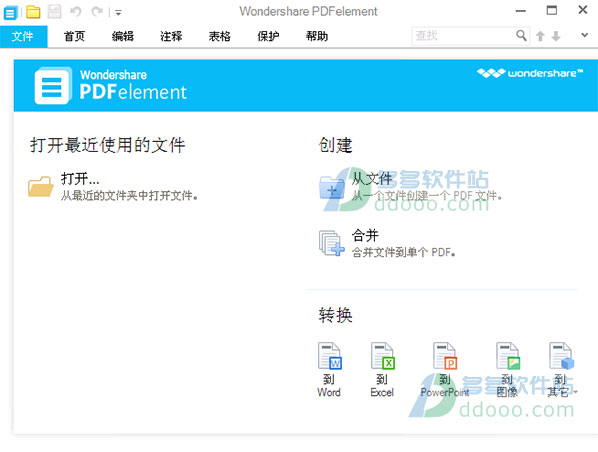The height and width of the screenshot is (452, 598).
Task: Jump to previous search result arrow
Action: pyautogui.click(x=540, y=36)
